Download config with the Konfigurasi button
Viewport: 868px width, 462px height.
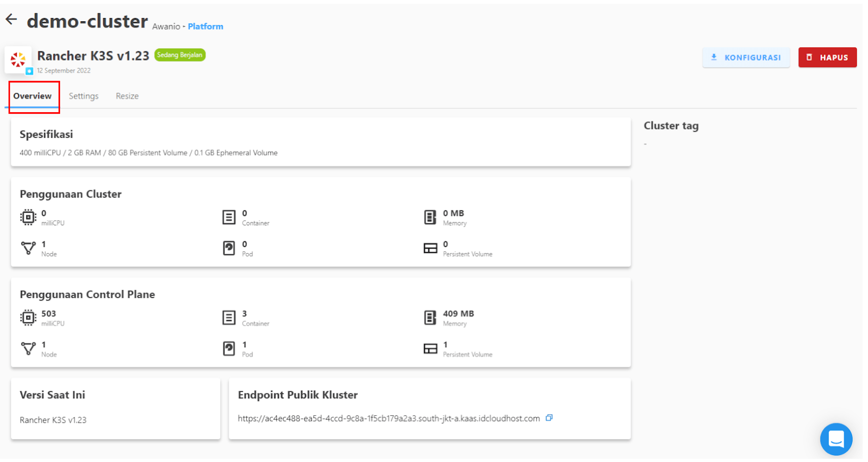746,57
